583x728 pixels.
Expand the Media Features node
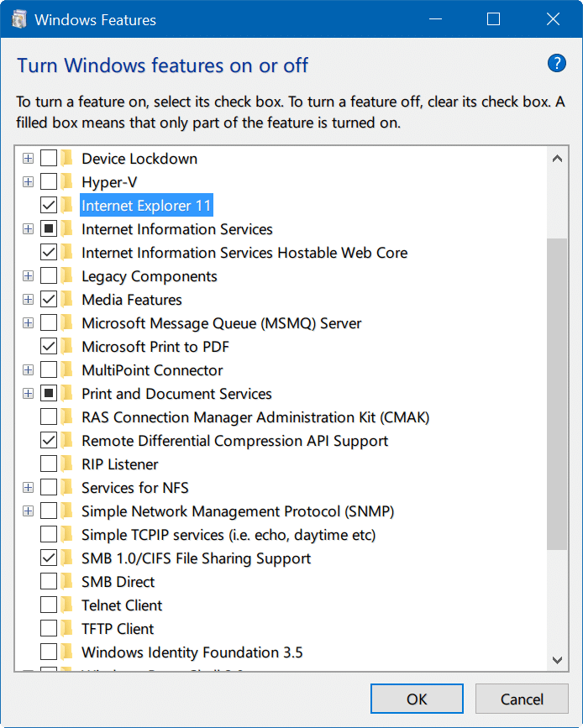click(x=29, y=300)
